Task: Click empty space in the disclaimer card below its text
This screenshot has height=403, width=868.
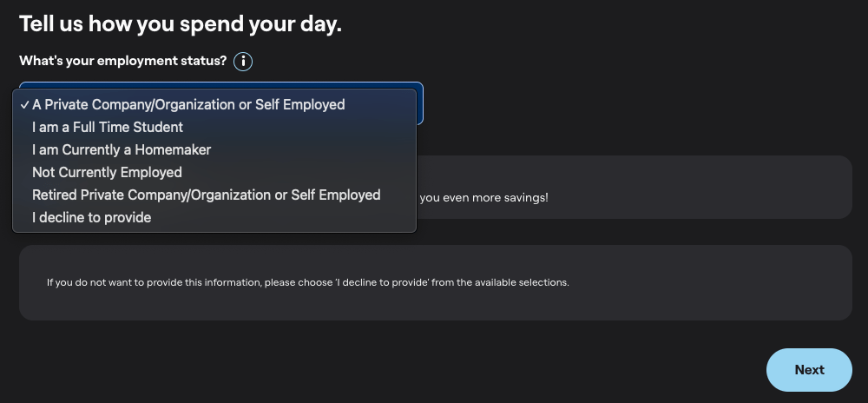Action: pyautogui.click(x=434, y=306)
